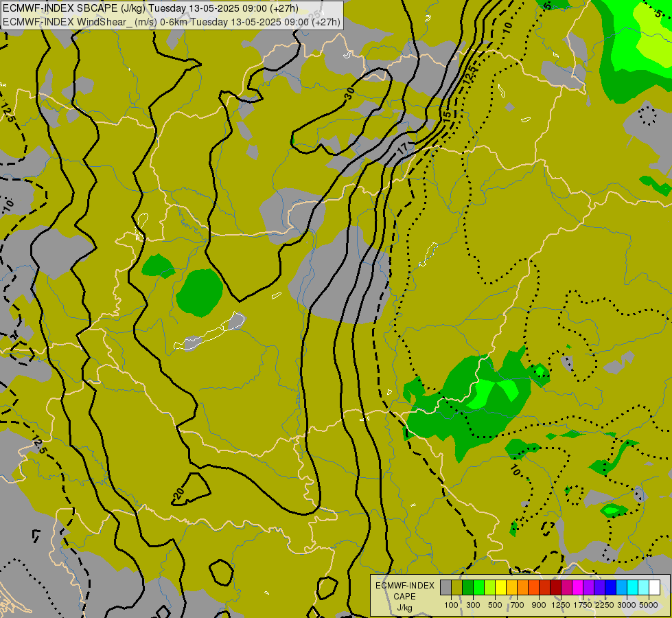Pick the bright magenta legend swatch
The width and height of the screenshot is (672, 618).
click(x=577, y=588)
